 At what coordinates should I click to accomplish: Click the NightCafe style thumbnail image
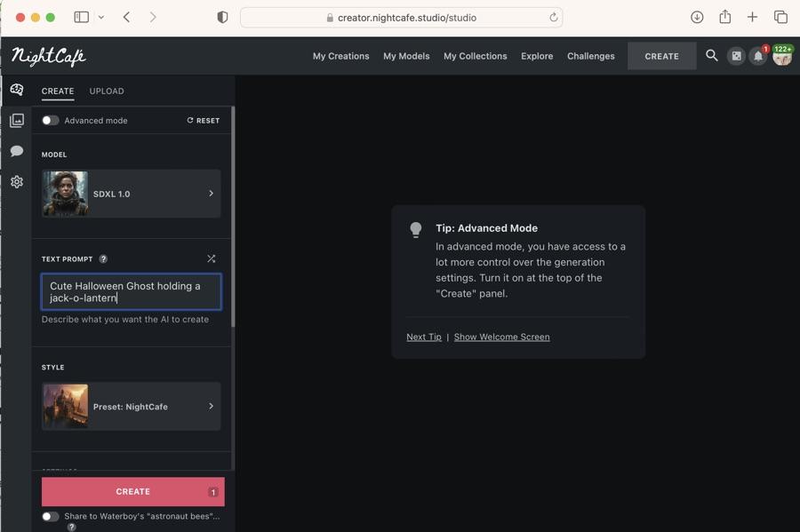pyautogui.click(x=65, y=406)
